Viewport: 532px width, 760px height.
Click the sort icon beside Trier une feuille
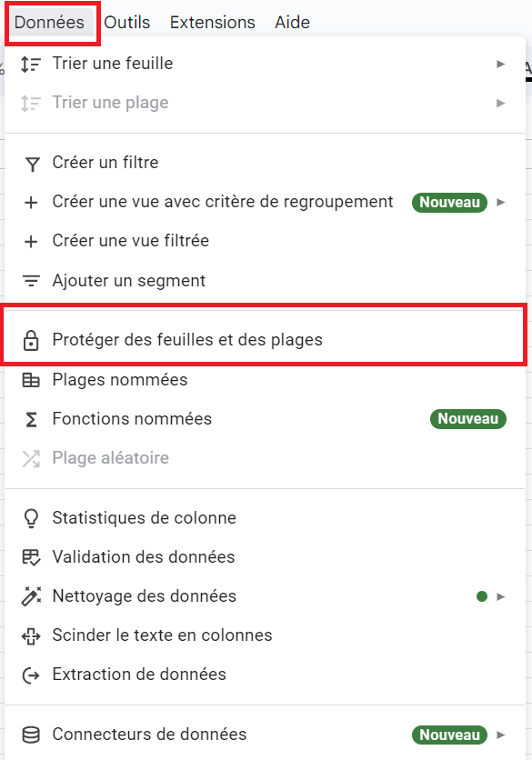(31, 64)
